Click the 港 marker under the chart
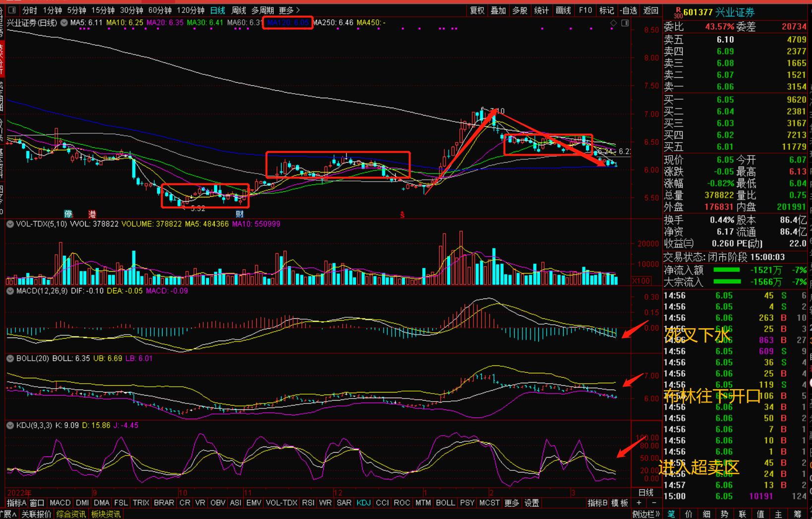 (x=92, y=214)
